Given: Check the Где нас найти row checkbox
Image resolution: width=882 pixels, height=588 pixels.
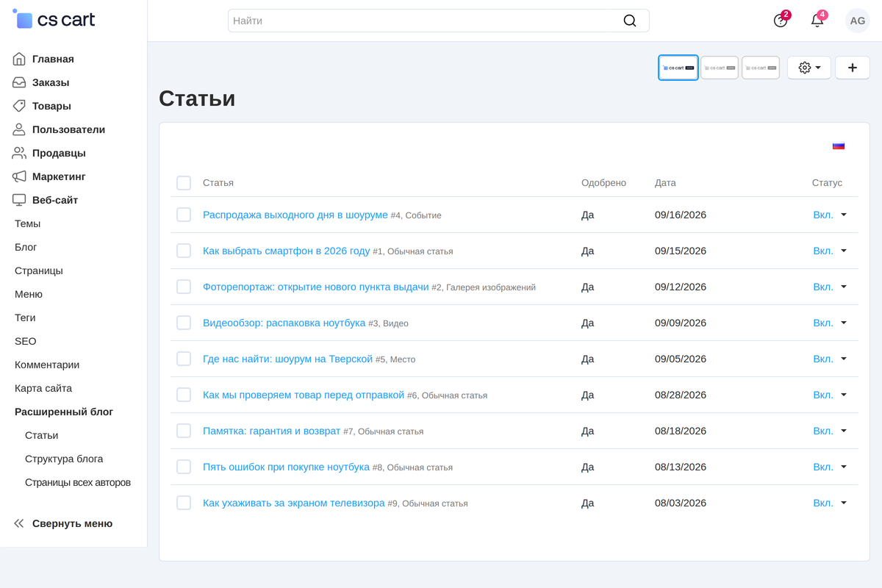Looking at the screenshot, I should pos(184,359).
